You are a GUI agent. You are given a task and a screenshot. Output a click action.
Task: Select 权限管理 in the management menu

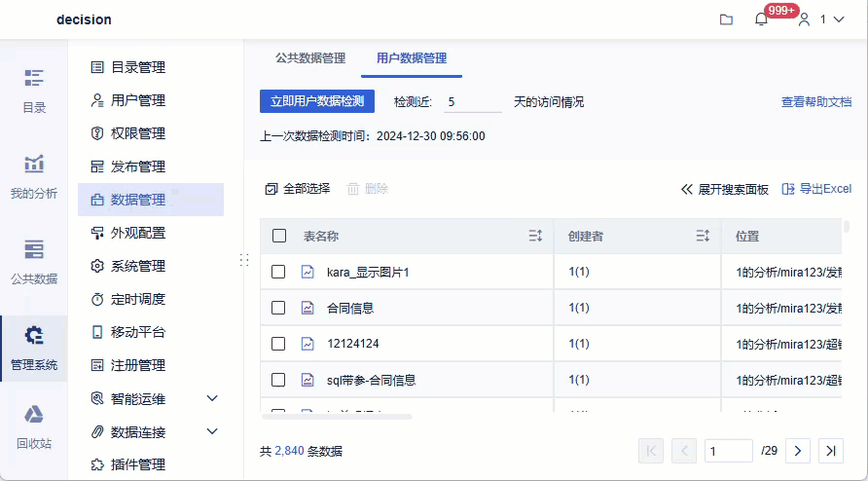[x=138, y=133]
